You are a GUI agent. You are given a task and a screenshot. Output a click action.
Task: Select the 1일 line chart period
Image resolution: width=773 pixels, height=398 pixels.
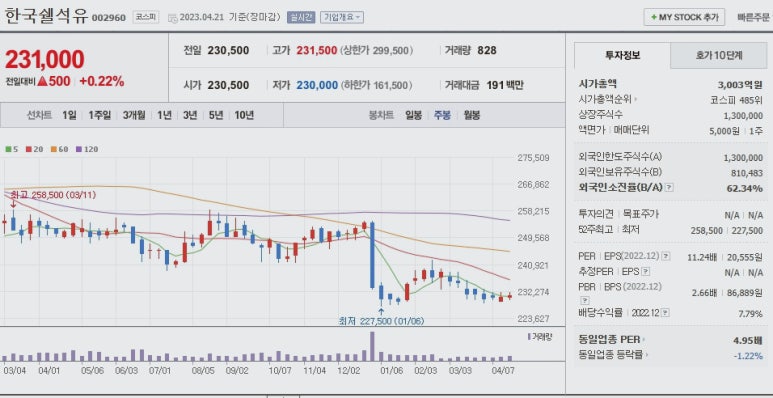pyautogui.click(x=69, y=115)
